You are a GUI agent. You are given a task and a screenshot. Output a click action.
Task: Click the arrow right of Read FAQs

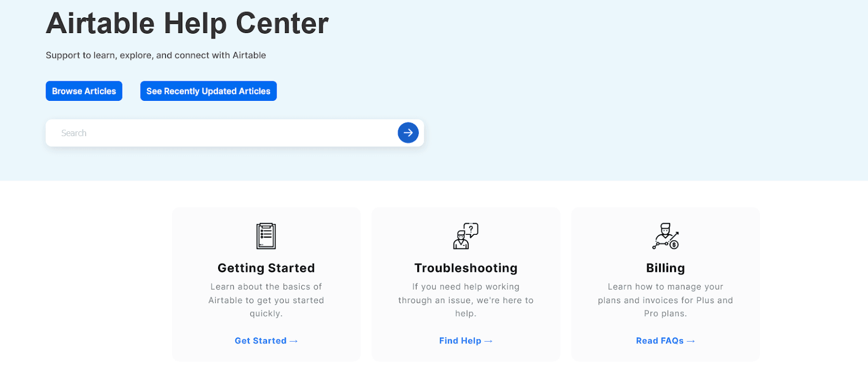(x=691, y=341)
